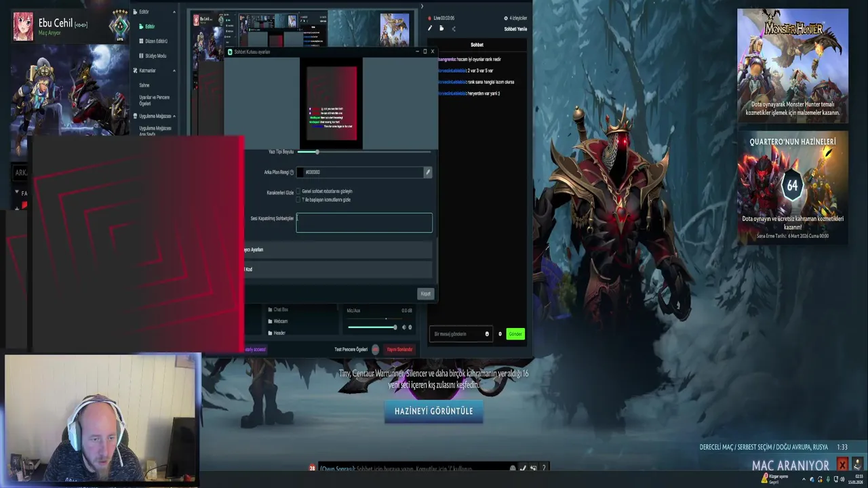The height and width of the screenshot is (488, 868).
Task: Send the message with Gönder button
Action: click(515, 333)
